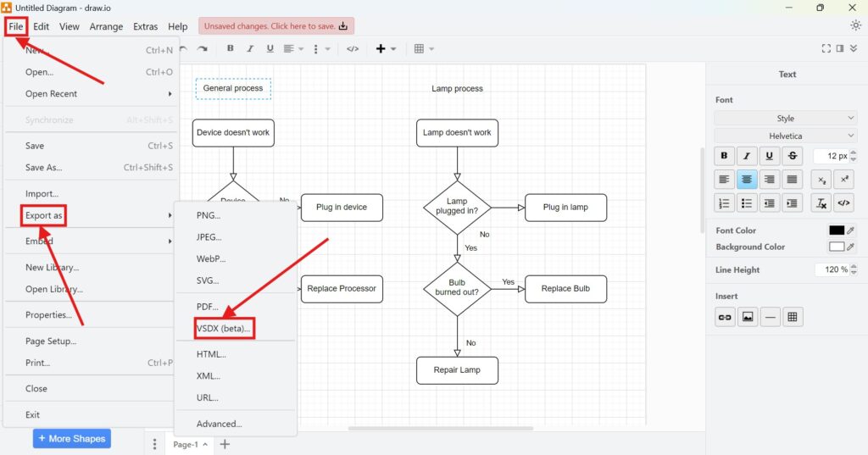
Task: Click the Strikethrough icon in the Text panel
Action: coord(792,156)
